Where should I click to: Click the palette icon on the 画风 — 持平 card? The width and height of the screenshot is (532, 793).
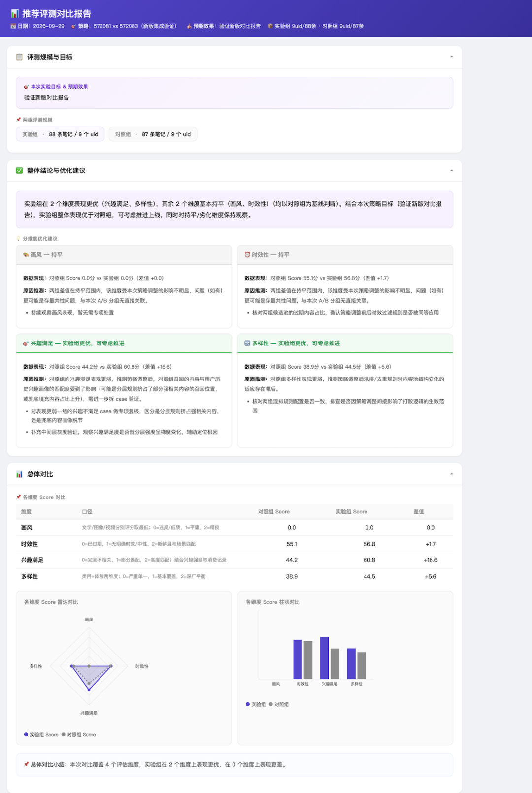click(x=26, y=255)
